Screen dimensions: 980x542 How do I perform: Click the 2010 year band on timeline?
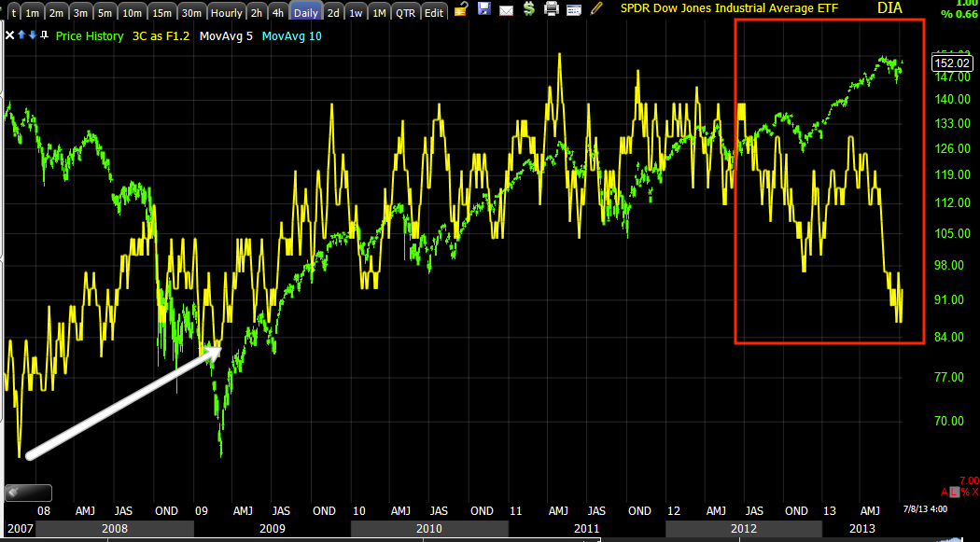pyautogui.click(x=429, y=529)
